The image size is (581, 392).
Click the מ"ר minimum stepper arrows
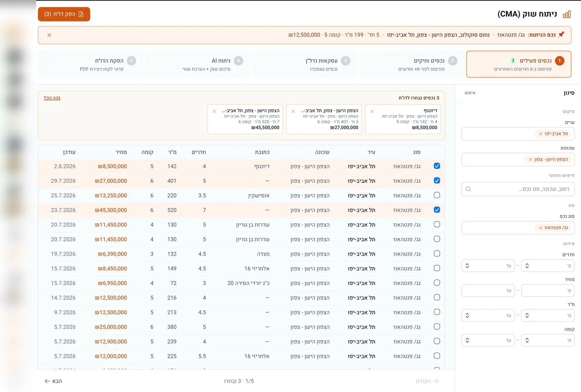pos(527,315)
